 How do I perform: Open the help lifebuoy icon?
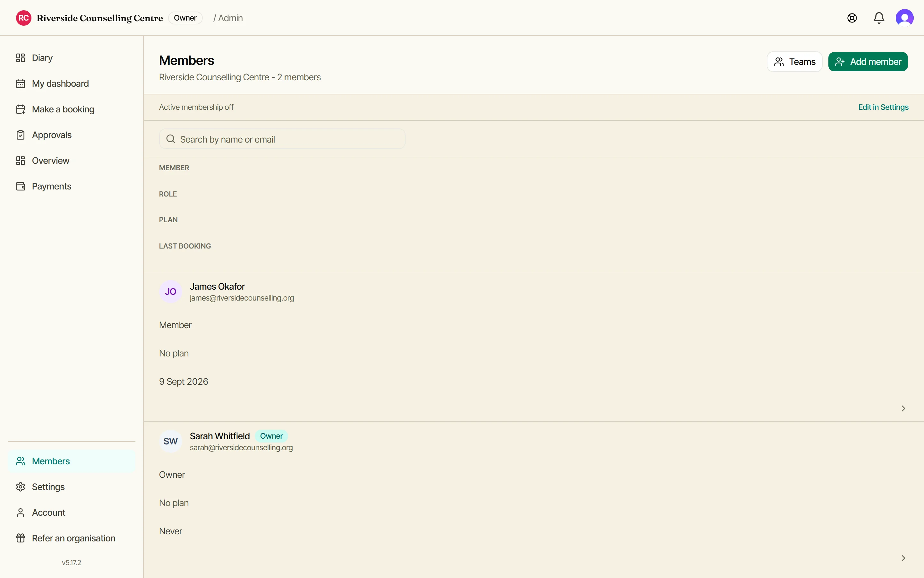pos(852,18)
